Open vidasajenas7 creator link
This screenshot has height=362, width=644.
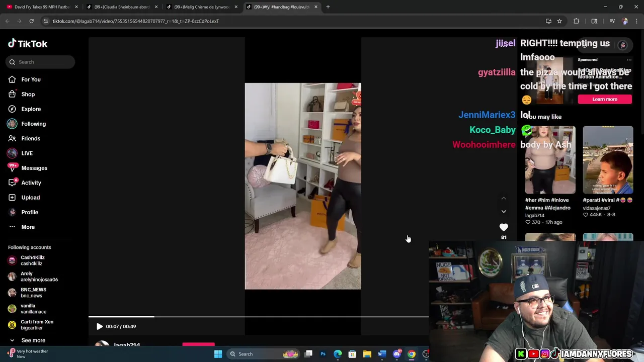point(597,208)
